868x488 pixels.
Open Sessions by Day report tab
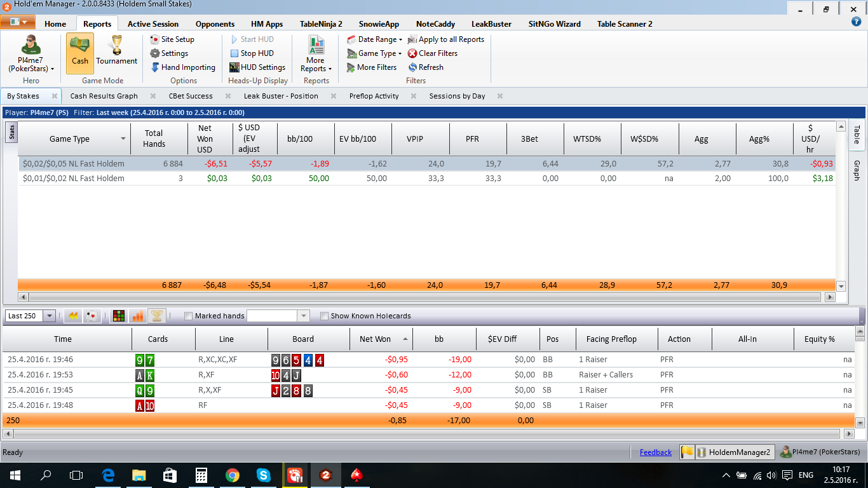tap(457, 97)
